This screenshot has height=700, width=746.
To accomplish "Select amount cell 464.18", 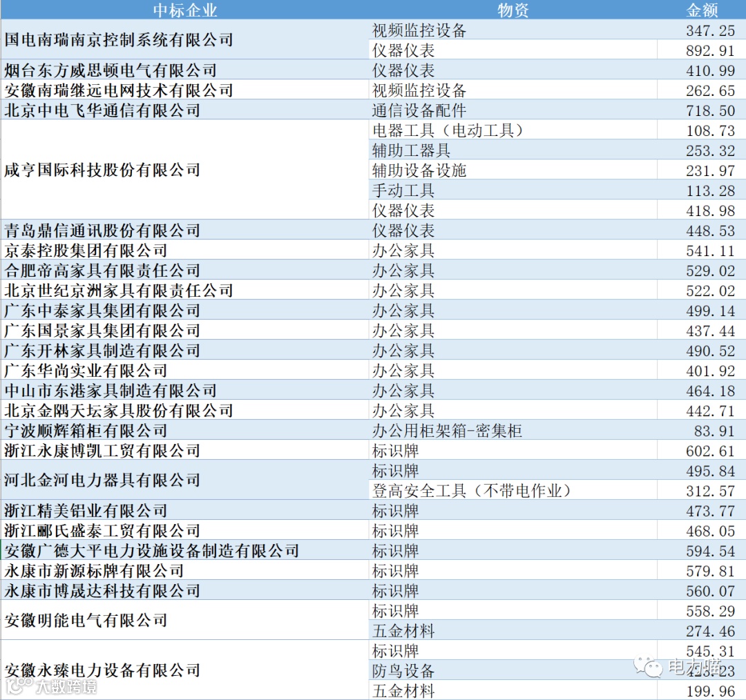I will 701,389.
